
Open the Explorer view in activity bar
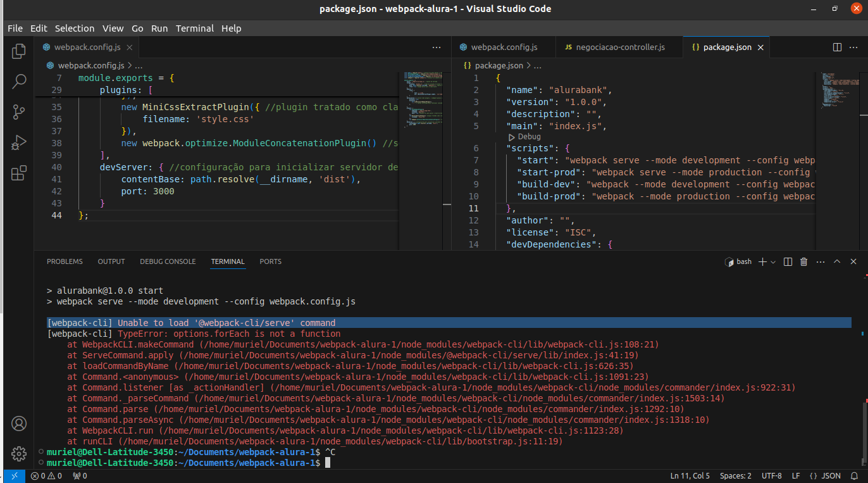click(19, 51)
